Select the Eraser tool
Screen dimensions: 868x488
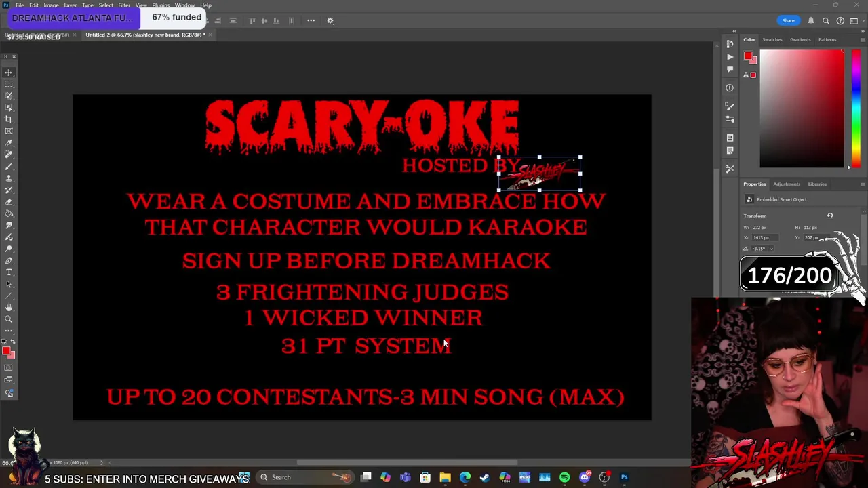coord(9,202)
